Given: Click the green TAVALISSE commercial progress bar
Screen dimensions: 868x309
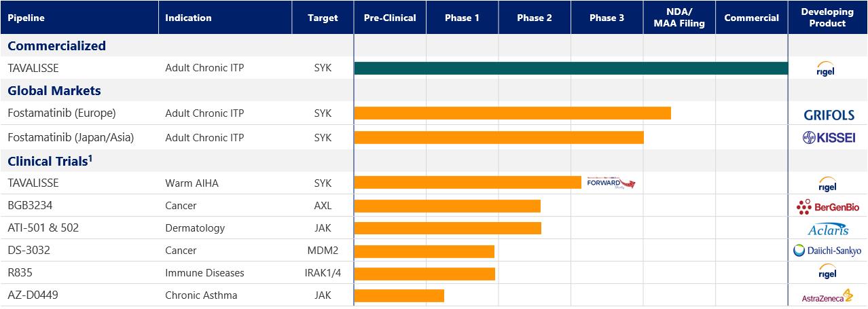Looking at the screenshot, I should (x=571, y=68).
